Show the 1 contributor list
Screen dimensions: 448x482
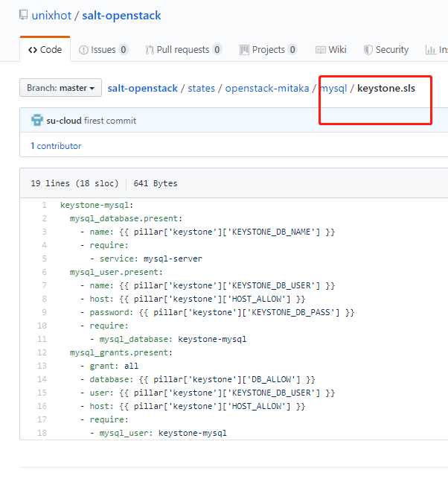[x=56, y=146]
